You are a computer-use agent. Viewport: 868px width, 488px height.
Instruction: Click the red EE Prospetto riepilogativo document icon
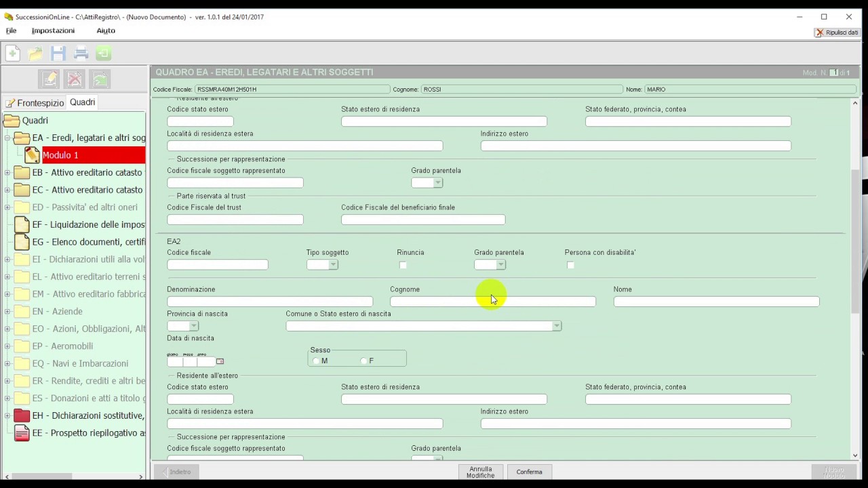22,433
